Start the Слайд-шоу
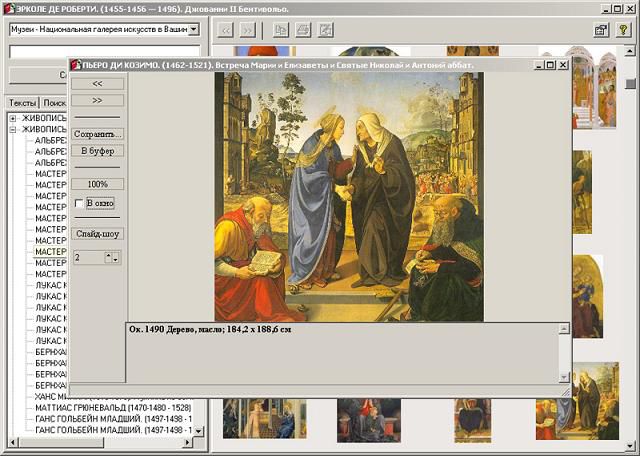Screen dimensions: 640x456 [x=98, y=234]
